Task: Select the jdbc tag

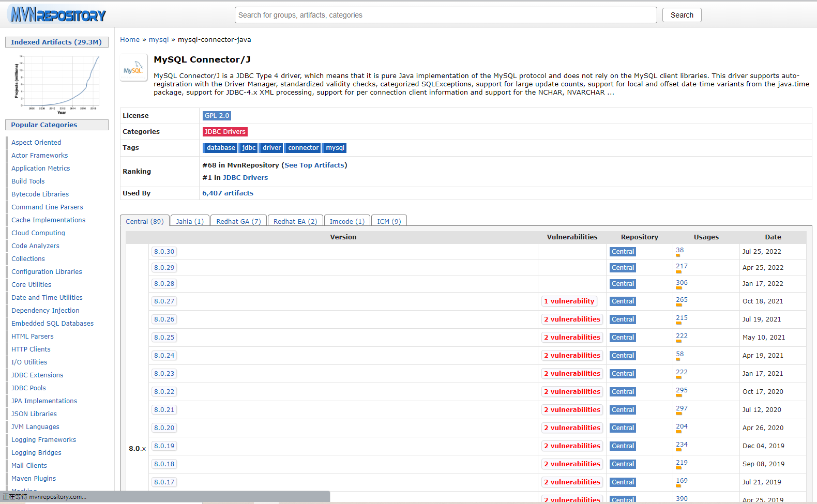Action: click(249, 148)
